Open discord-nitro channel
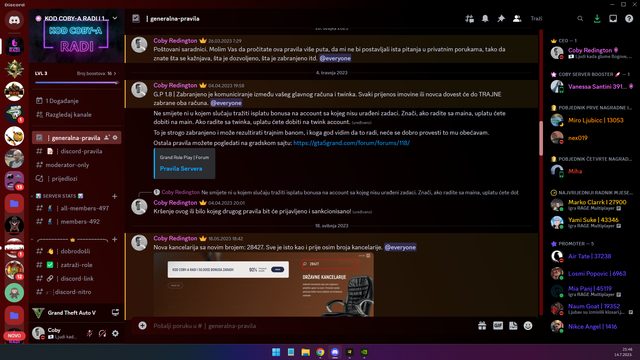This screenshot has height=360, width=640. point(76,292)
